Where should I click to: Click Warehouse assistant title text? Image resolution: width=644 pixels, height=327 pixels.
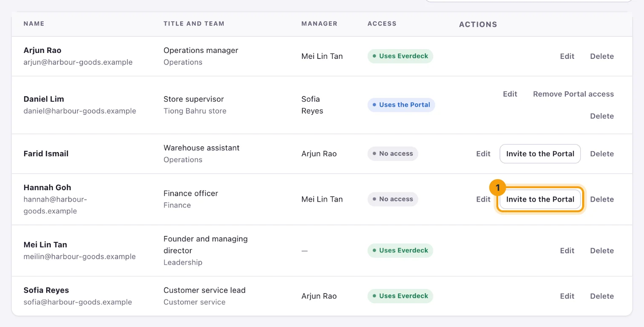(201, 148)
